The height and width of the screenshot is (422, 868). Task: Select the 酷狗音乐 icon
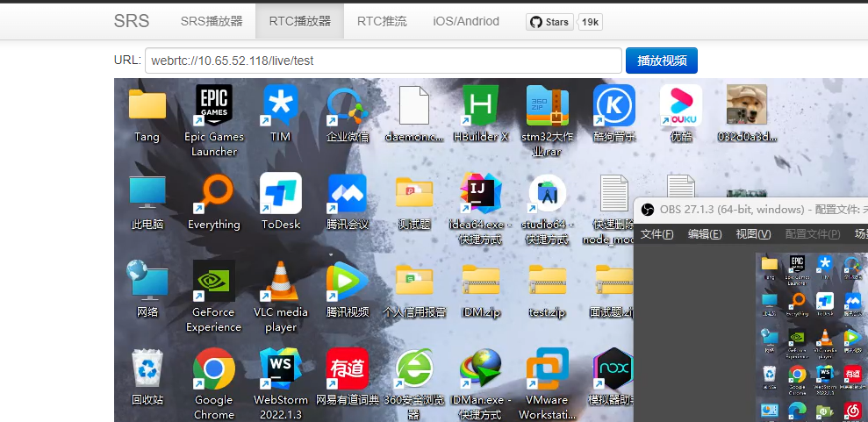(613, 105)
